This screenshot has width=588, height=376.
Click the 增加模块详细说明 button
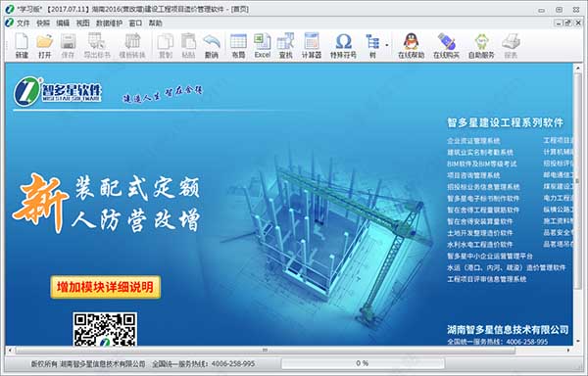(x=106, y=287)
